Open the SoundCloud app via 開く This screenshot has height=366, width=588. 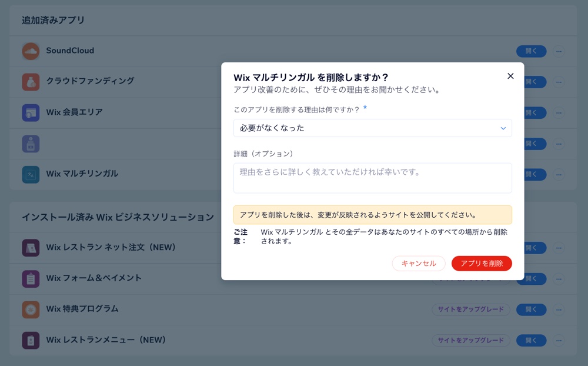point(531,51)
